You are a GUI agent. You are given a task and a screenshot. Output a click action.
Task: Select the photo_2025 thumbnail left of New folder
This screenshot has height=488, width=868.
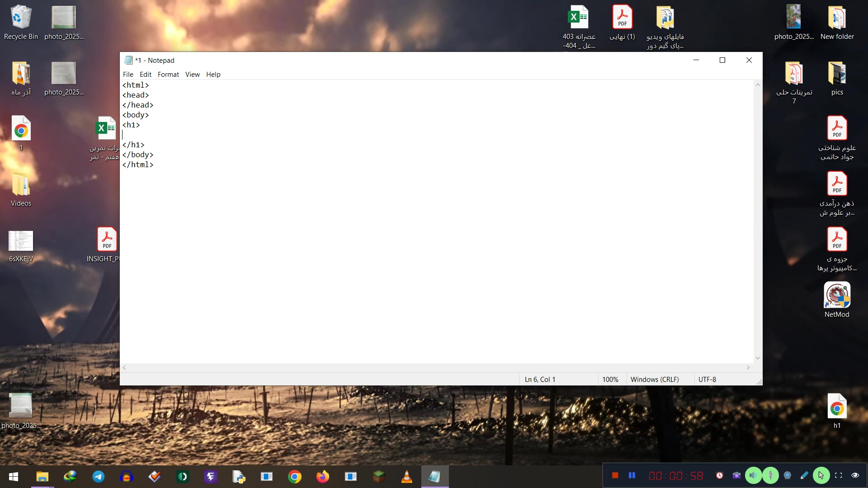[794, 23]
